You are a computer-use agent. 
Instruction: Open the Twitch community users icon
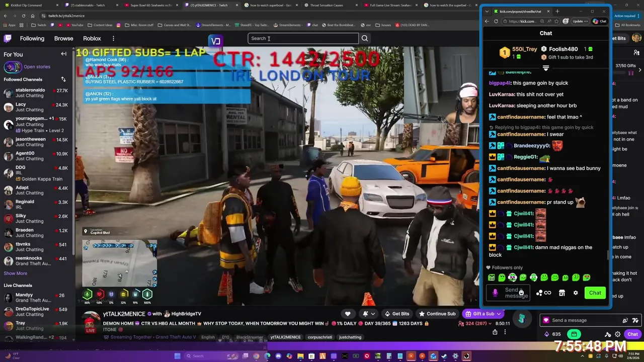(x=636, y=53)
